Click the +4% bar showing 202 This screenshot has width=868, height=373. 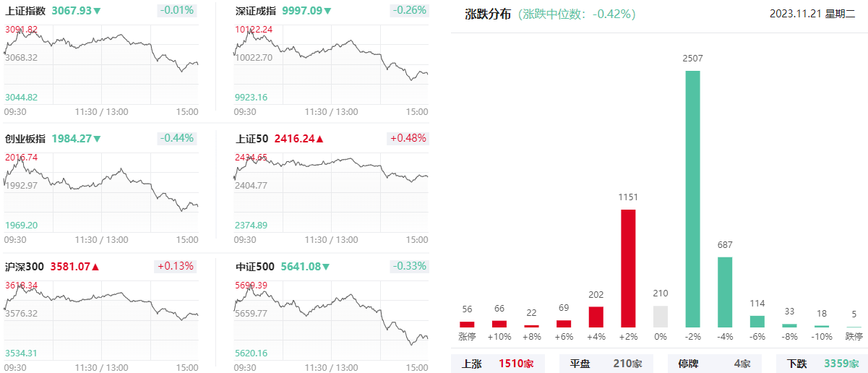(x=596, y=317)
